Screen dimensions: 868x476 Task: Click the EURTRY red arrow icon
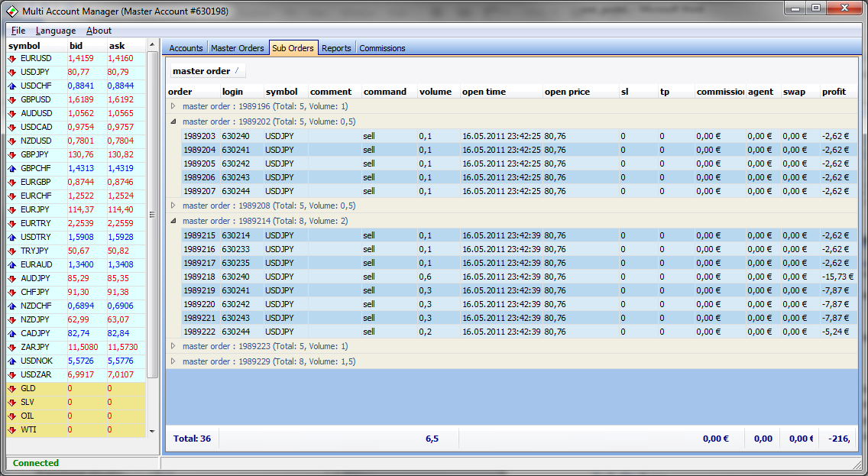click(x=12, y=224)
